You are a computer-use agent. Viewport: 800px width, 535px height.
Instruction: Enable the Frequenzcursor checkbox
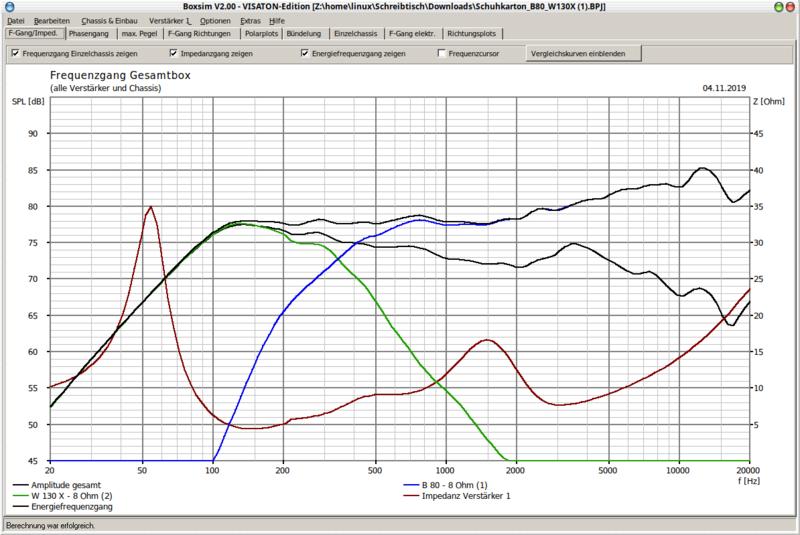tap(441, 53)
